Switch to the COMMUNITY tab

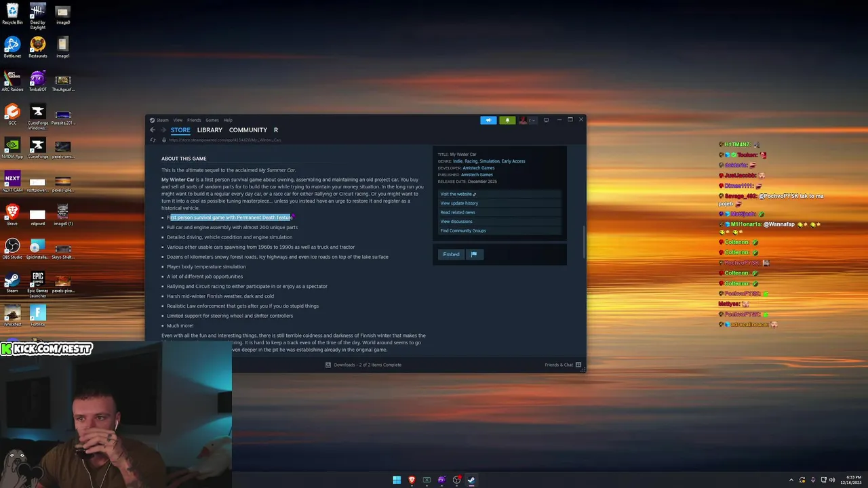click(248, 130)
